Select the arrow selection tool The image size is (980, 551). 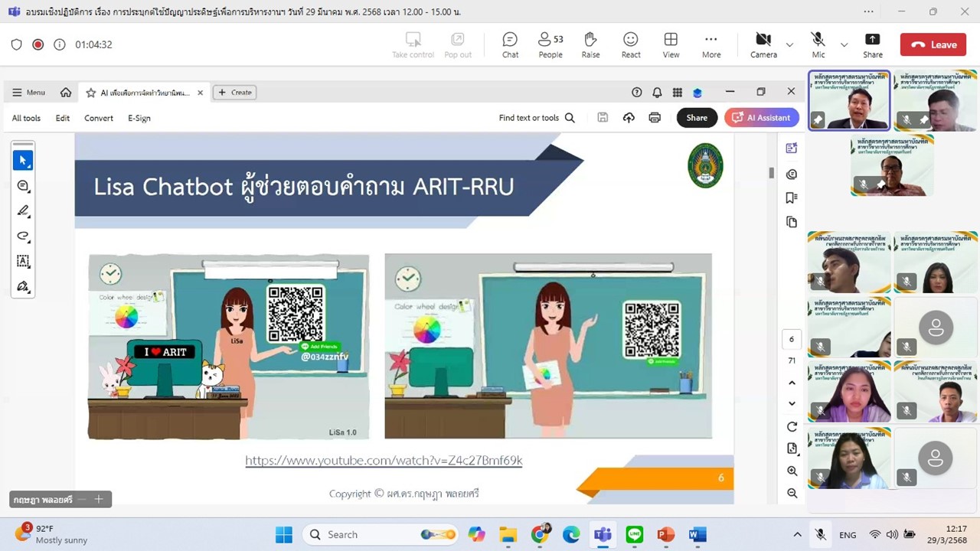[x=23, y=160]
